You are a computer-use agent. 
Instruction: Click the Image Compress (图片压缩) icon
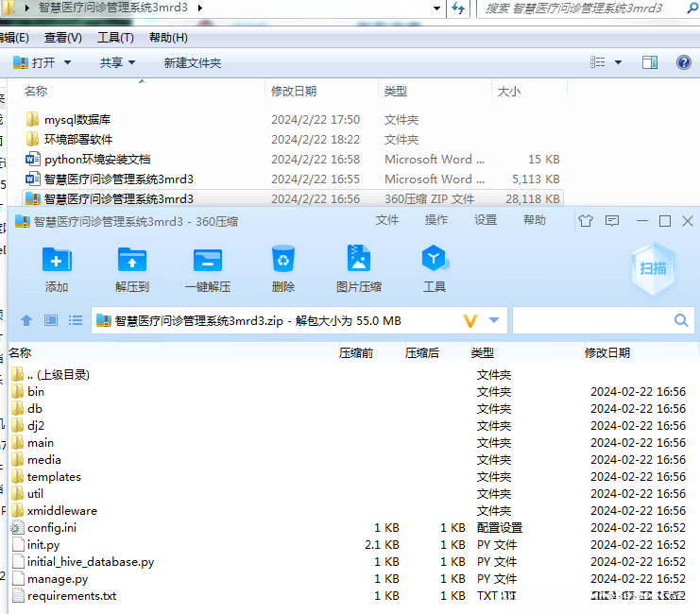pyautogui.click(x=359, y=258)
